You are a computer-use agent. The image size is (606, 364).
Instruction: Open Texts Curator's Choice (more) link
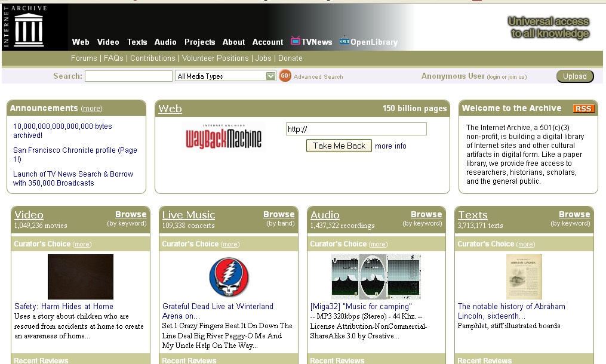pyautogui.click(x=525, y=244)
